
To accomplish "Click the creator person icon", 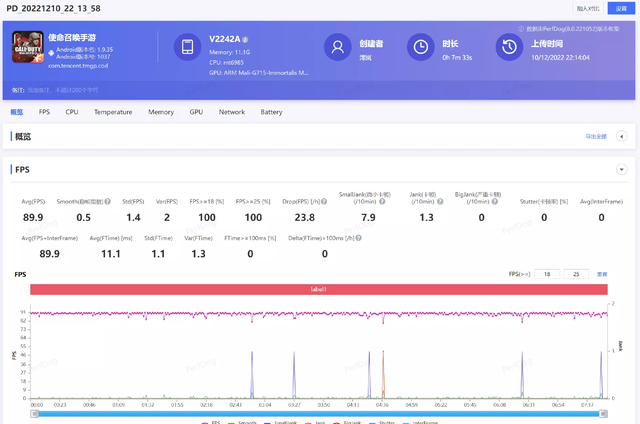I will tap(336, 47).
